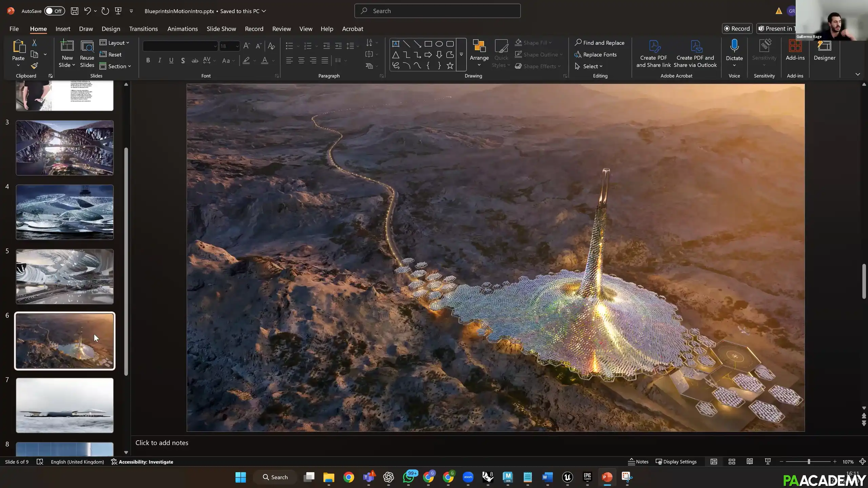Click the Reset slide button
This screenshot has width=868, height=488.
pos(111,54)
